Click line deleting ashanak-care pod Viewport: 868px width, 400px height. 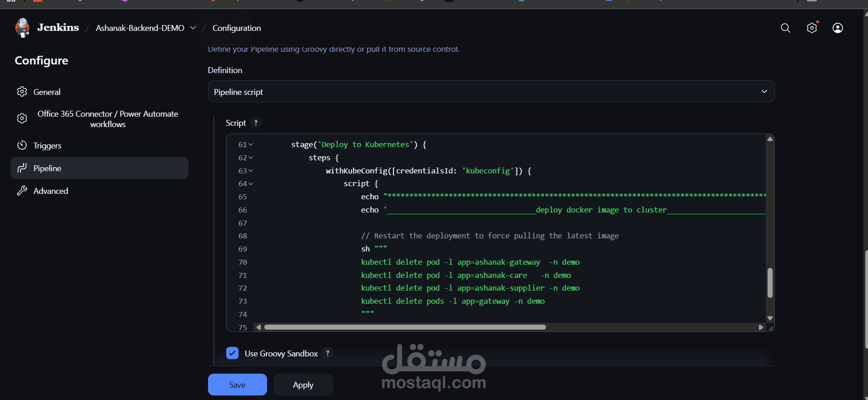pos(466,275)
